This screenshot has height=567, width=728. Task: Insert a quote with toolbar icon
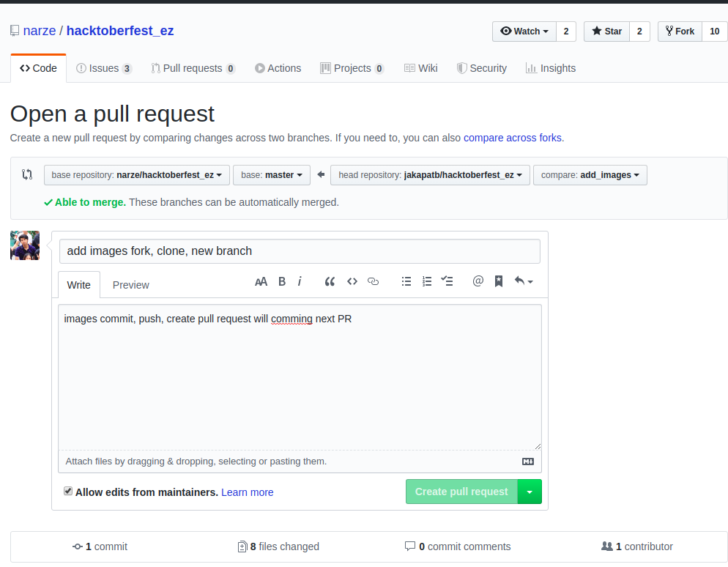tap(330, 281)
